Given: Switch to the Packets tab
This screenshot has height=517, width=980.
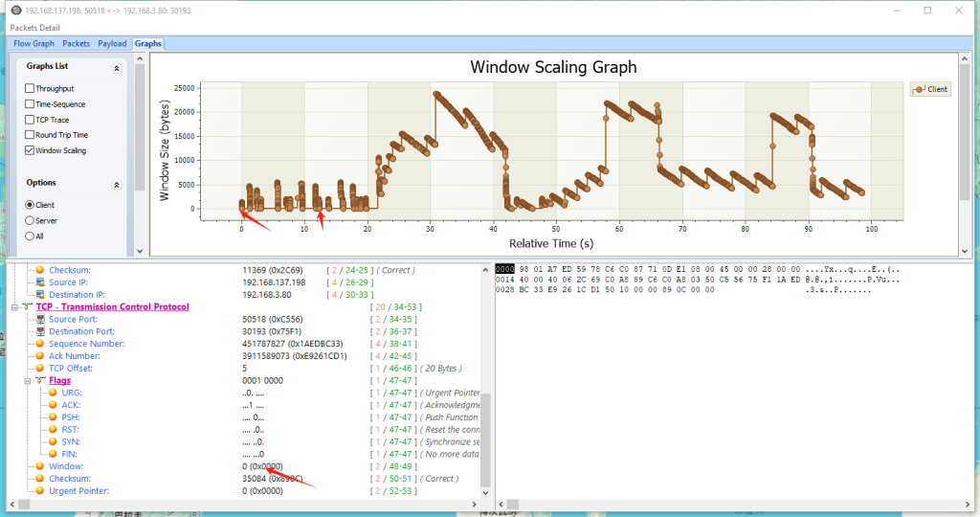Looking at the screenshot, I should click(x=77, y=44).
